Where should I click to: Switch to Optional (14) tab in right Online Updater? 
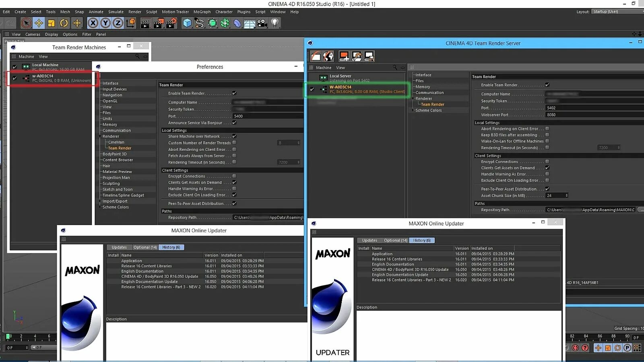pos(395,241)
